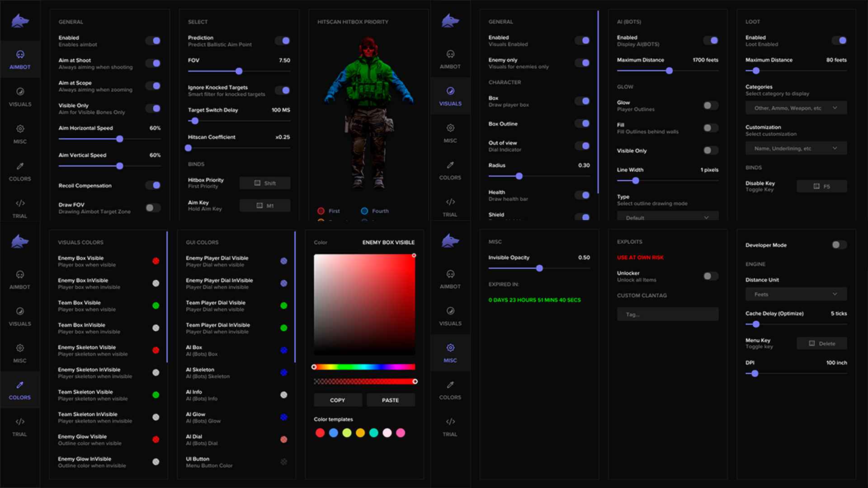The width and height of the screenshot is (868, 488).
Task: Click the custom clantag Tag input field
Action: click(x=667, y=314)
